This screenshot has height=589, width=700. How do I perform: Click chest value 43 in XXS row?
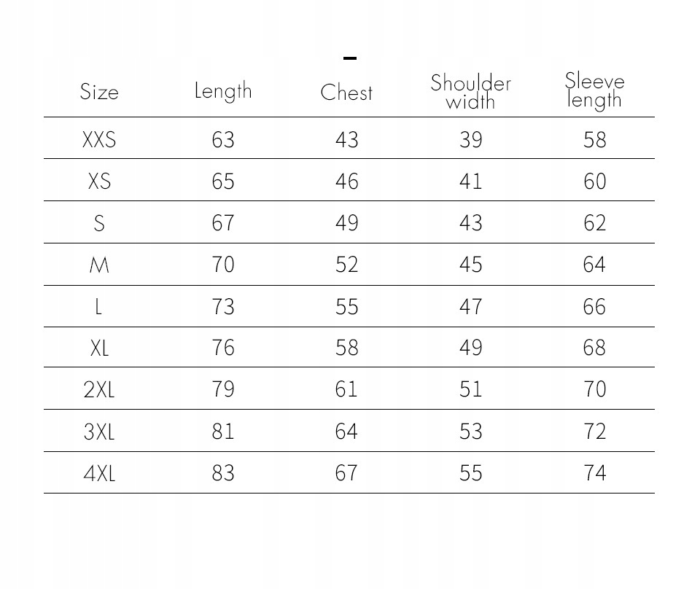(x=347, y=140)
